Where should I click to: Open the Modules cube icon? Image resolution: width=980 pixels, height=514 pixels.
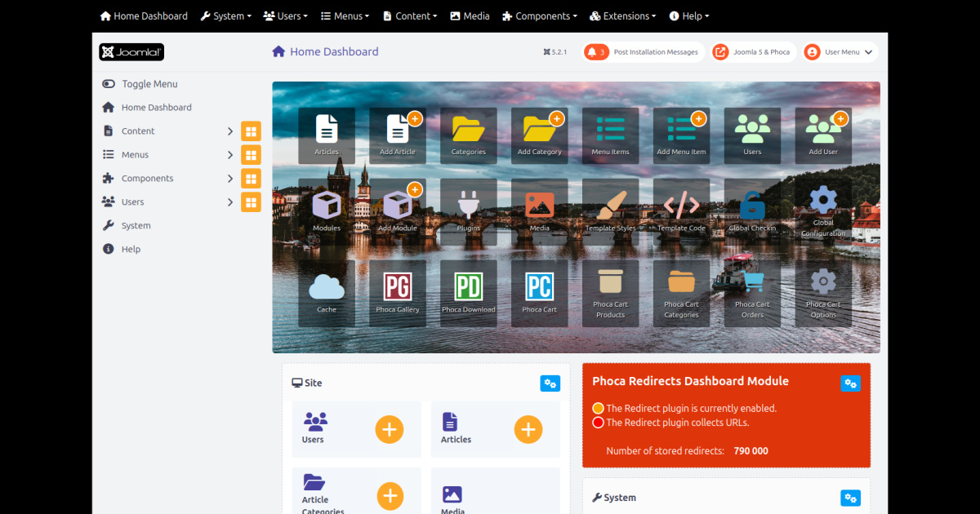327,212
